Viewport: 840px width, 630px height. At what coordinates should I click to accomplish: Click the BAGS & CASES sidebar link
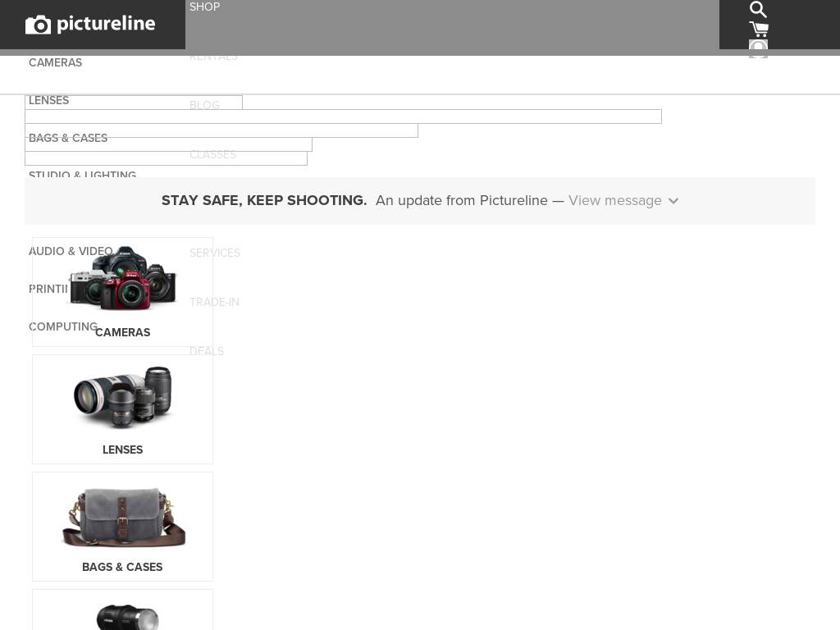pyautogui.click(x=68, y=138)
